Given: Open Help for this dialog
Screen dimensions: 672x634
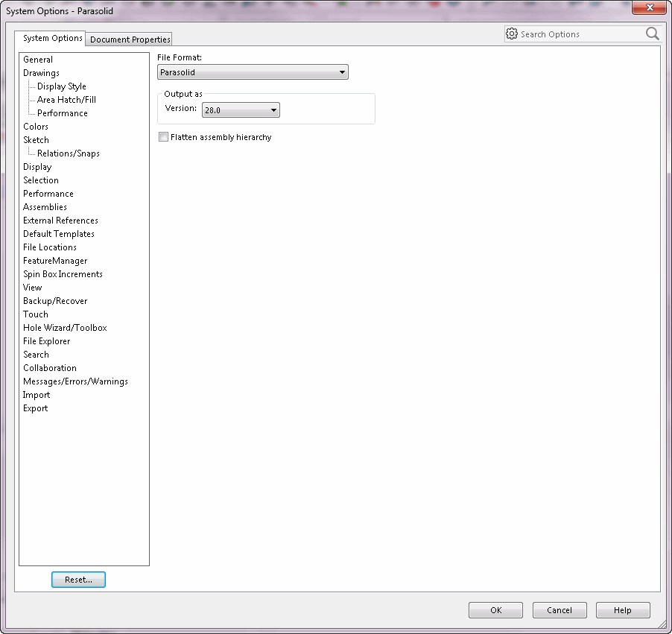Looking at the screenshot, I should 623,610.
